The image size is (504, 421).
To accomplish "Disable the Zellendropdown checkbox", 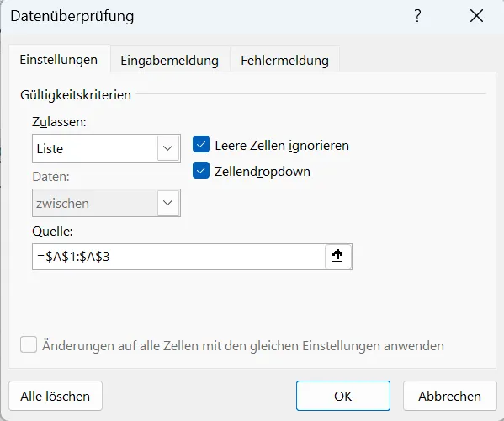I will 201,170.
